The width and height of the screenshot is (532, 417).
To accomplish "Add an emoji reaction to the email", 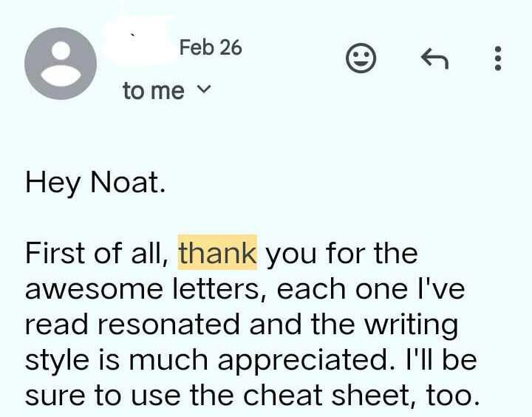I will pos(361,58).
